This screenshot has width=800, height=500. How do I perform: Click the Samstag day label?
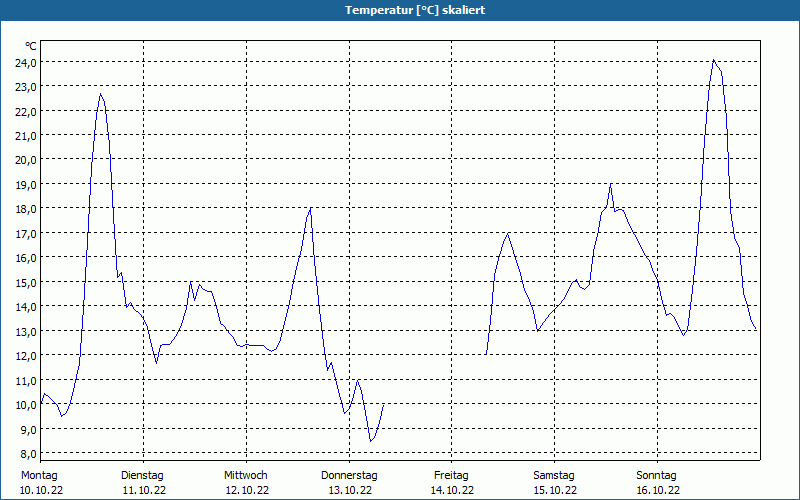(554, 476)
